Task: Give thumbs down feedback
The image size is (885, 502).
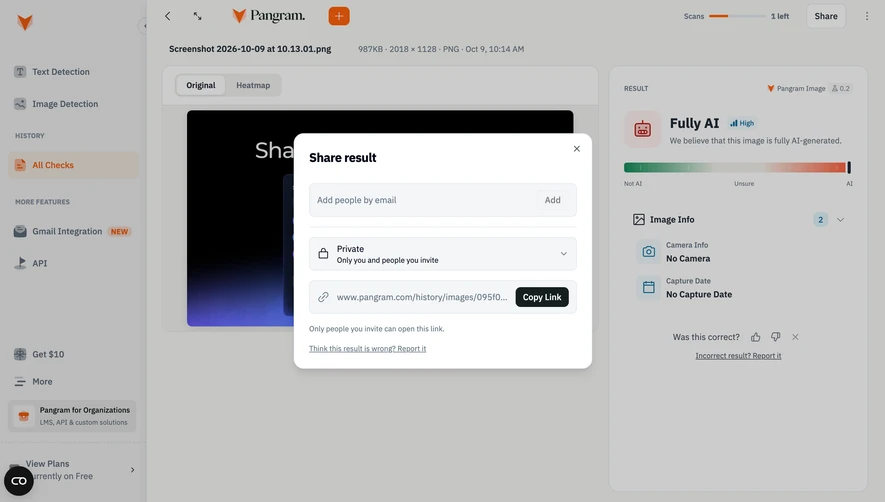Action: [x=776, y=337]
